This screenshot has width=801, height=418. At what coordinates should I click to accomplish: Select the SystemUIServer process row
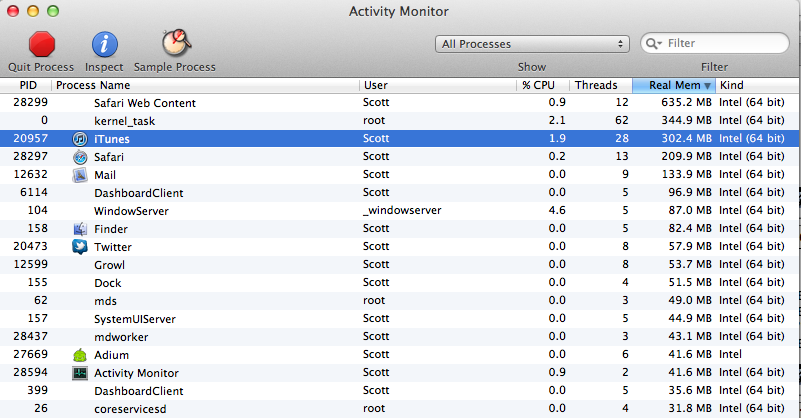pos(400,319)
